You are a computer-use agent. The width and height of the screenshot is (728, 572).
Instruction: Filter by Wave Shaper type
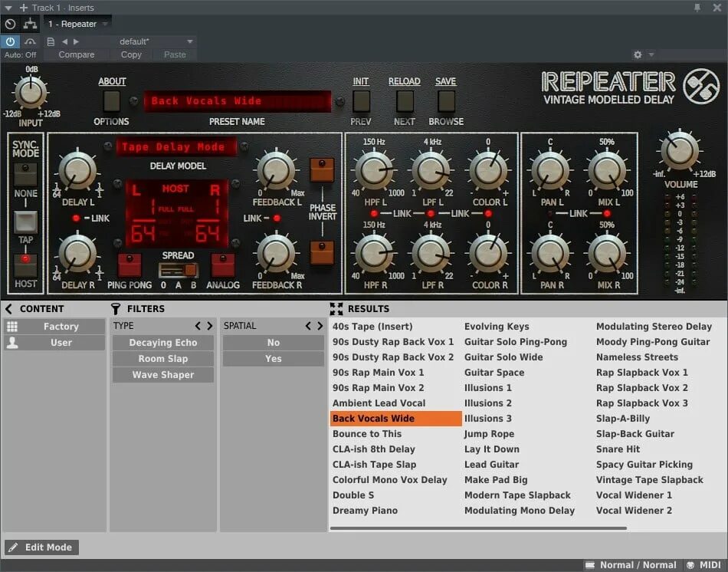coord(163,375)
